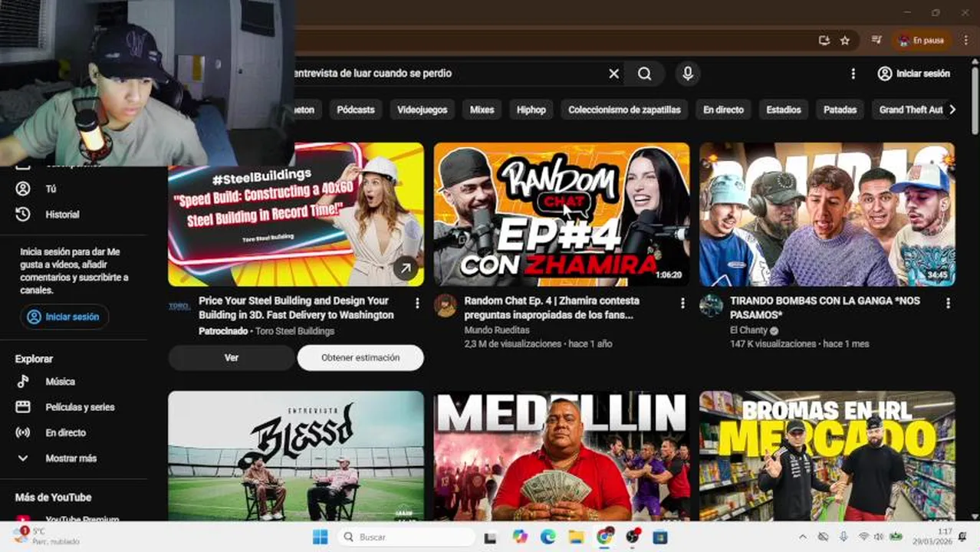This screenshot has height=552, width=980.
Task: Show hidden system tray icons
Action: point(803,537)
